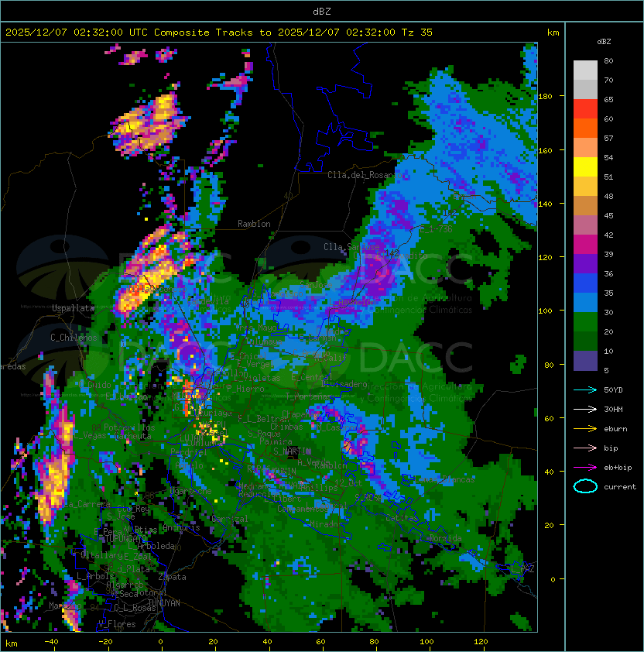Click the '0' tick on the horizontal km axis
The image size is (644, 652).
pos(161,642)
